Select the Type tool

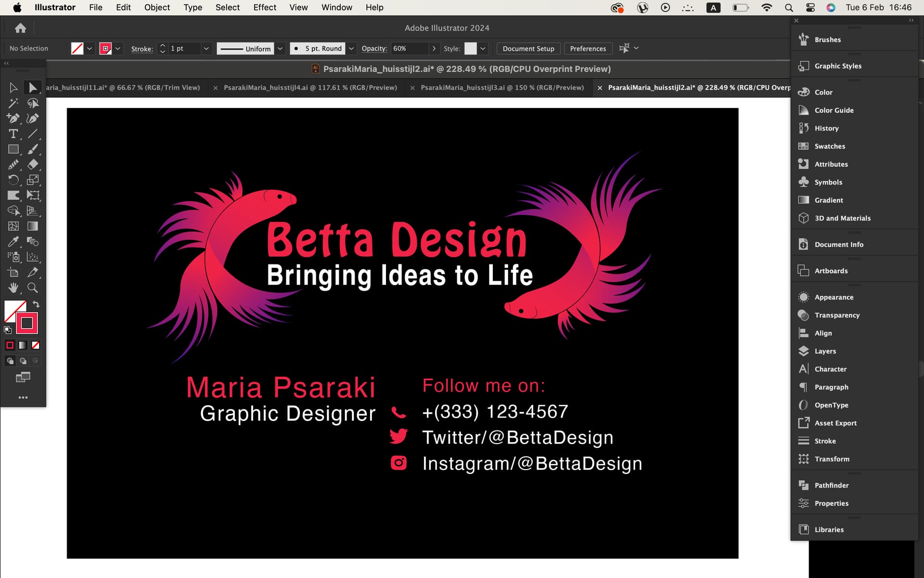click(13, 134)
